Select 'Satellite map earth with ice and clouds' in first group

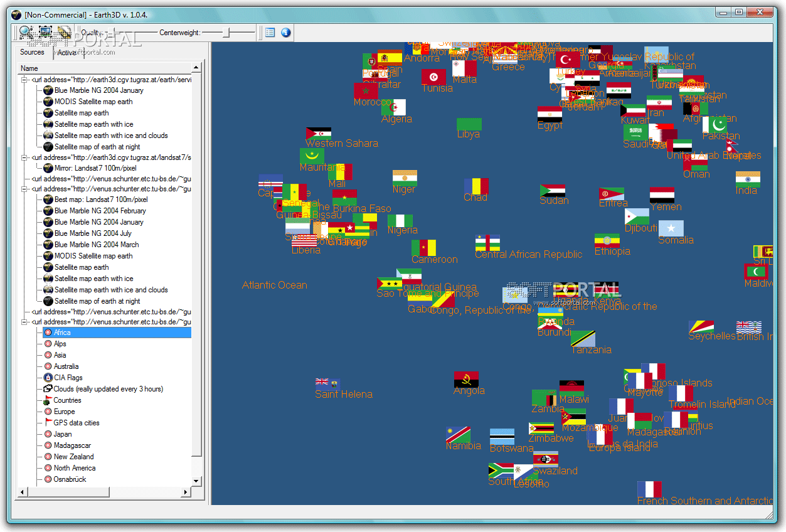coord(111,136)
